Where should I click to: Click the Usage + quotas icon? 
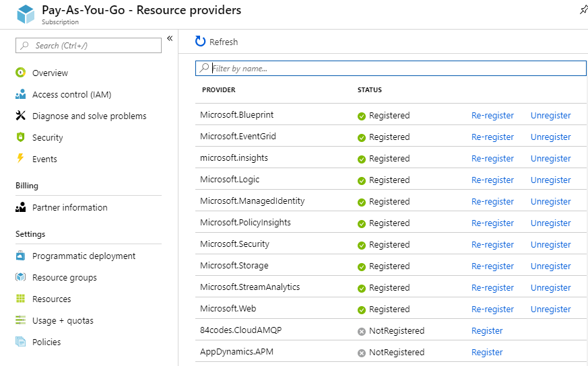(20, 320)
